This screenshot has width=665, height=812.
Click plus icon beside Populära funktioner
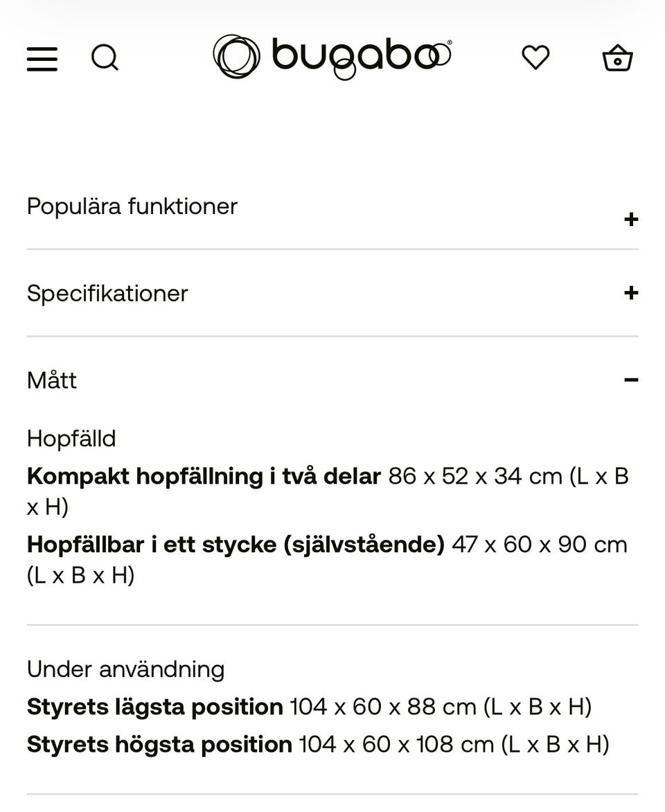point(631,220)
